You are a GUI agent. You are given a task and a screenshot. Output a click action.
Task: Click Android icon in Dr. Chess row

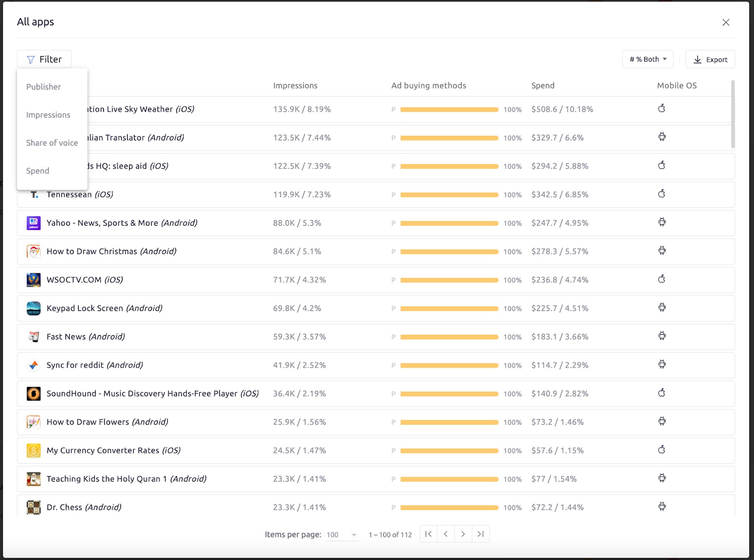click(662, 506)
